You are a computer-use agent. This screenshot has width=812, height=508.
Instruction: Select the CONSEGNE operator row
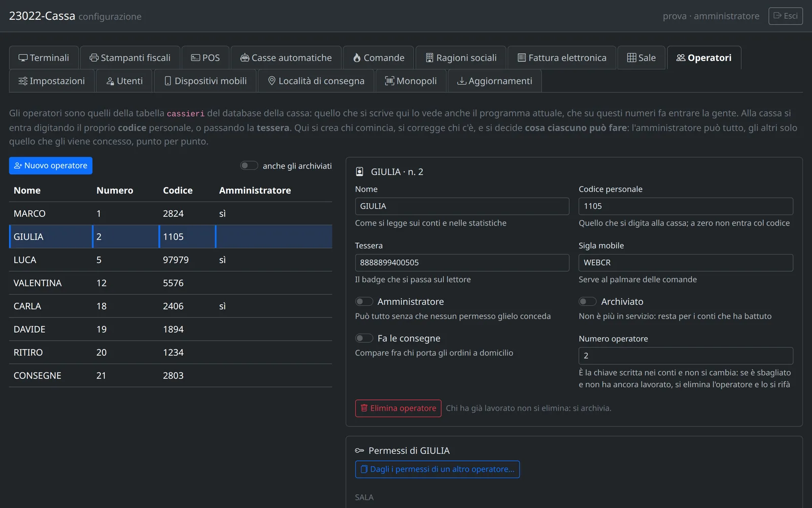(171, 376)
